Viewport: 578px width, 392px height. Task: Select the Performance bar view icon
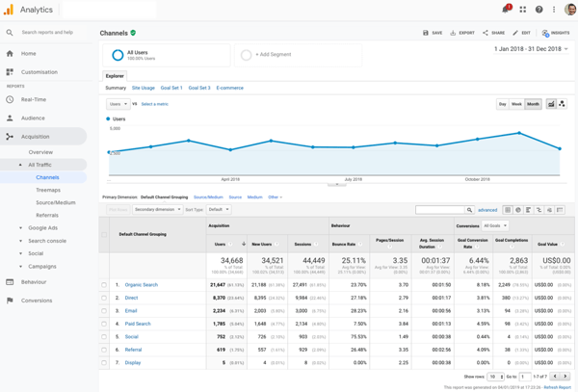click(x=528, y=210)
